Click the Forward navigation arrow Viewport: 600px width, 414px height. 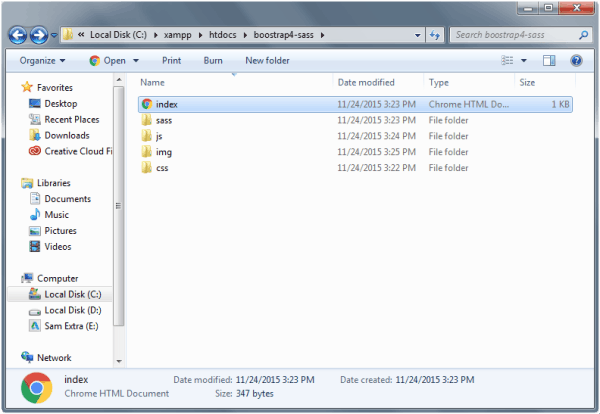pos(38,35)
